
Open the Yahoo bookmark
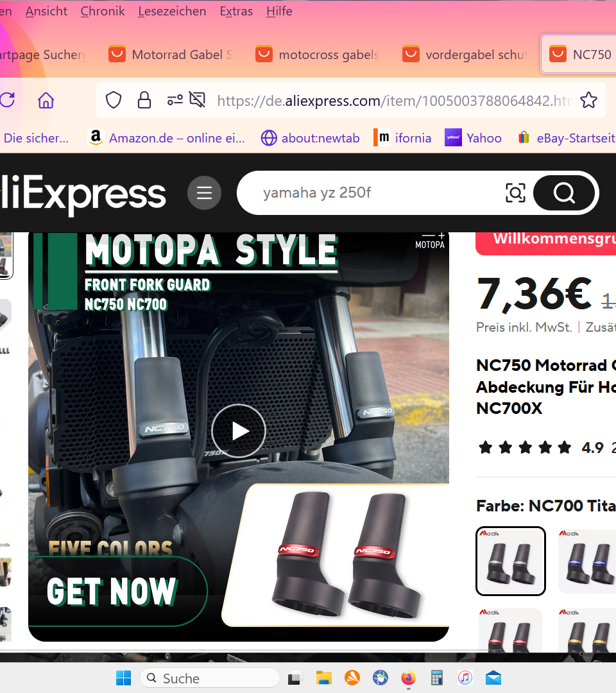tap(473, 138)
